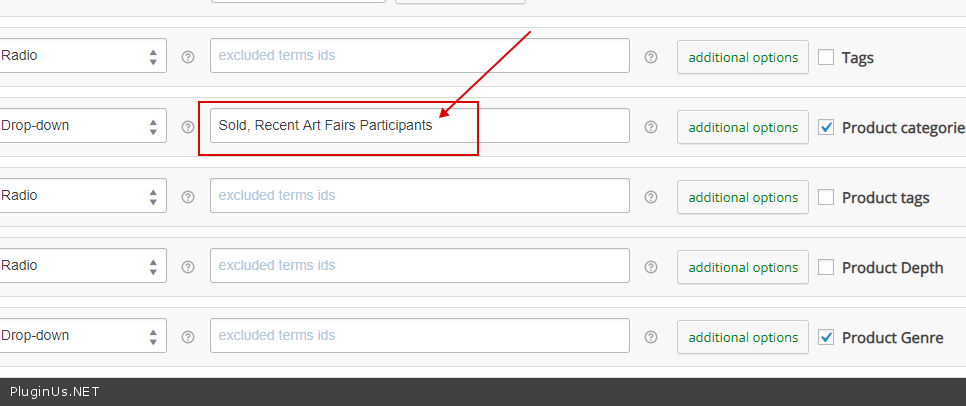Screen dimensions: 966x406
Task: Click help icon right of Tags excluded terms field
Action: [x=651, y=57]
